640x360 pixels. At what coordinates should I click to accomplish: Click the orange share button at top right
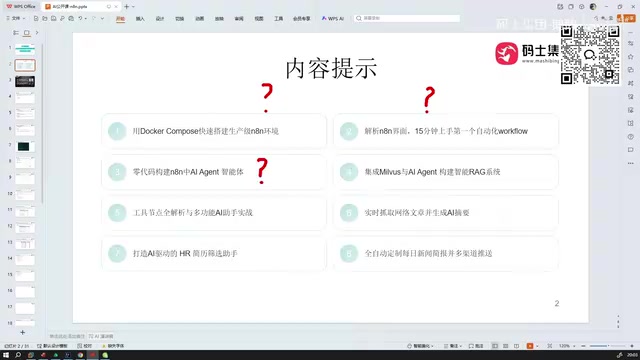(x=626, y=18)
